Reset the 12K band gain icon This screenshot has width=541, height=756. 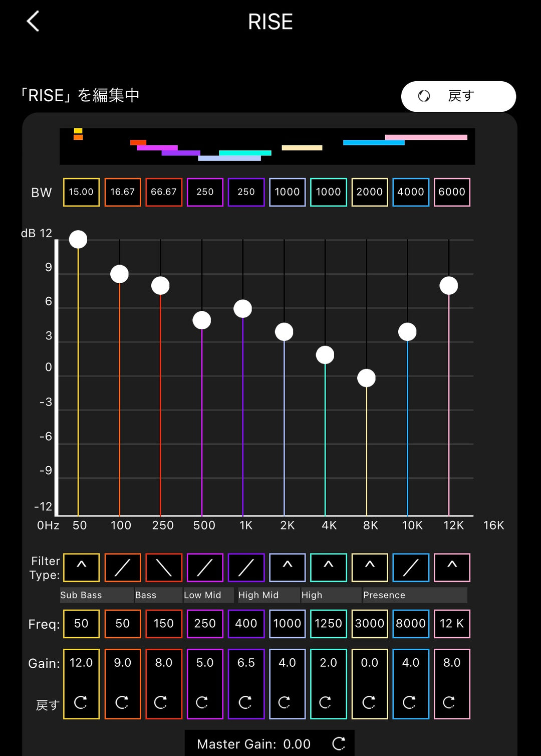click(449, 702)
